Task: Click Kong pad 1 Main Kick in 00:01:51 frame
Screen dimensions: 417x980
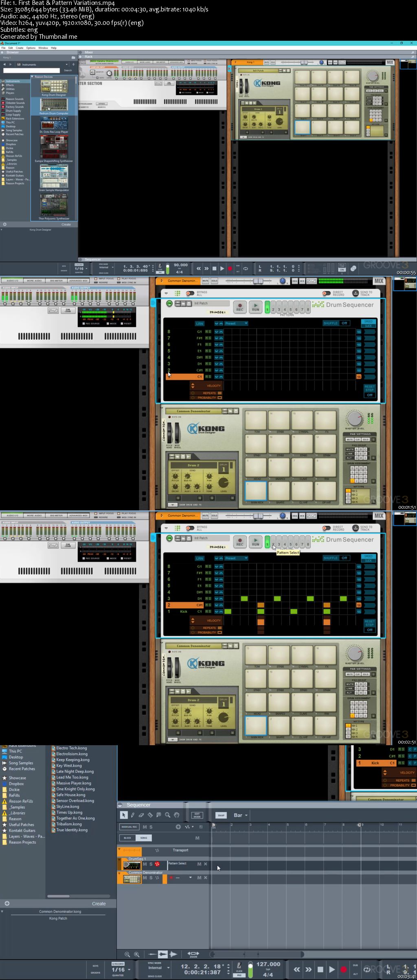Action: click(x=256, y=490)
